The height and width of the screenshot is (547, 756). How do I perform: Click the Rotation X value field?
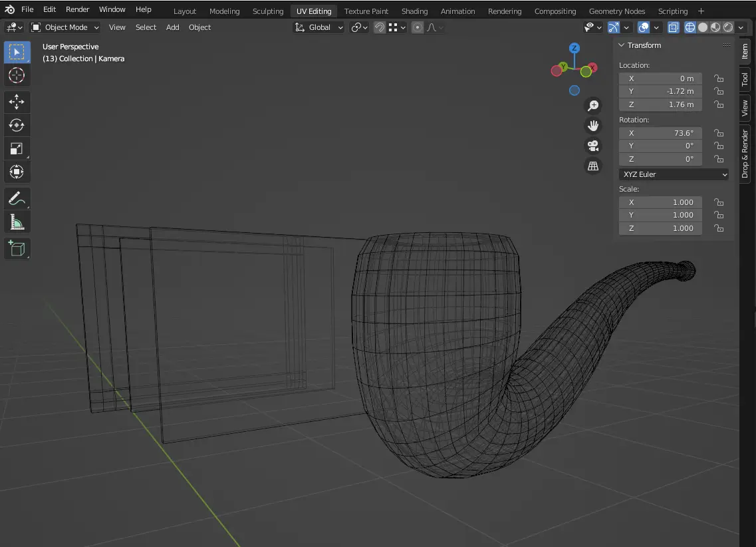(x=660, y=133)
